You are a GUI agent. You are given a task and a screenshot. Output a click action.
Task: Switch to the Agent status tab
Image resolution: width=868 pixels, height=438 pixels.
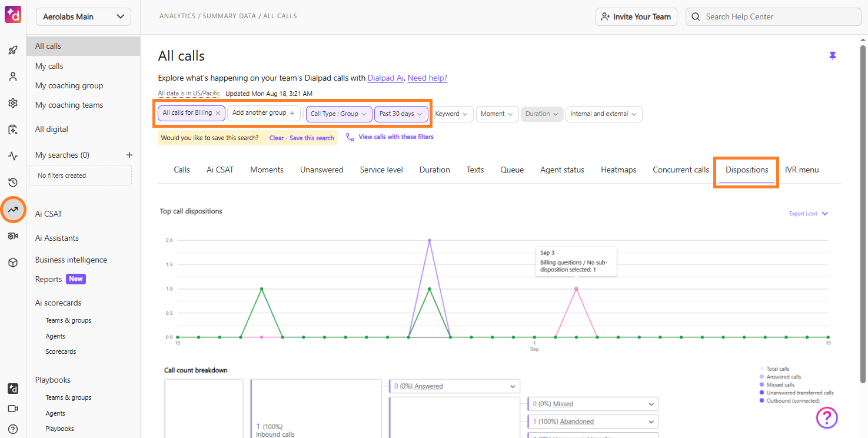click(x=562, y=170)
